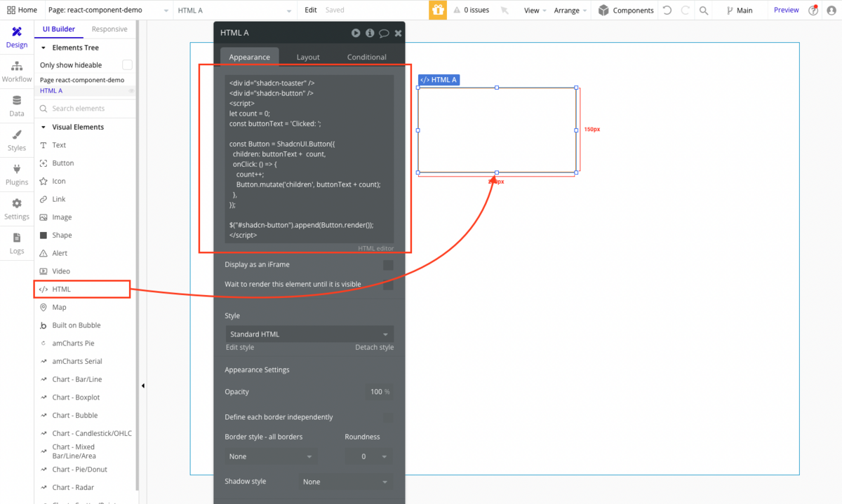The image size is (842, 504).
Task: Switch to the Layout tab
Action: point(308,57)
